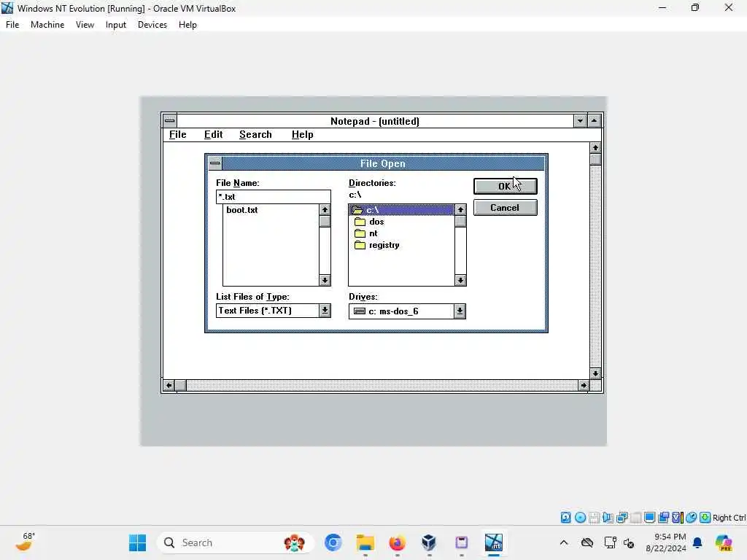The width and height of the screenshot is (747, 560).
Task: Open the File Open dialog control menu
Action: 215,163
